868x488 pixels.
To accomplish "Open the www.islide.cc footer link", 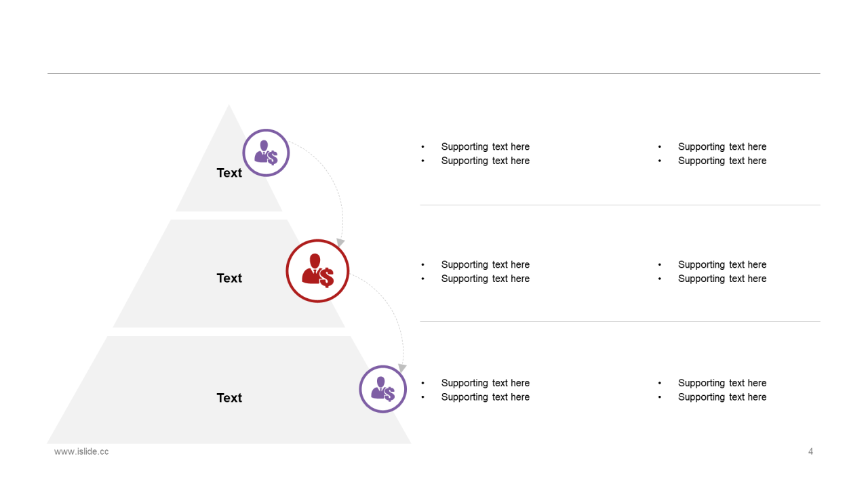I will [x=81, y=451].
